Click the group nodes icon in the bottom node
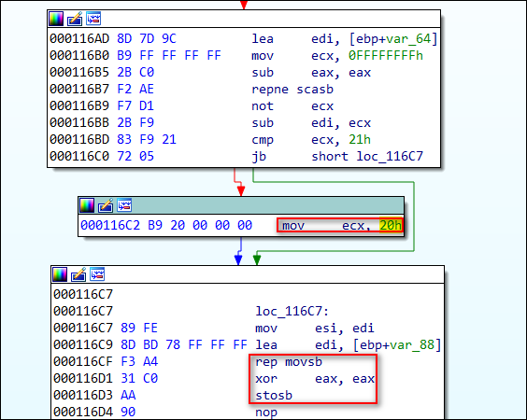This screenshot has height=420, width=527. click(x=97, y=274)
